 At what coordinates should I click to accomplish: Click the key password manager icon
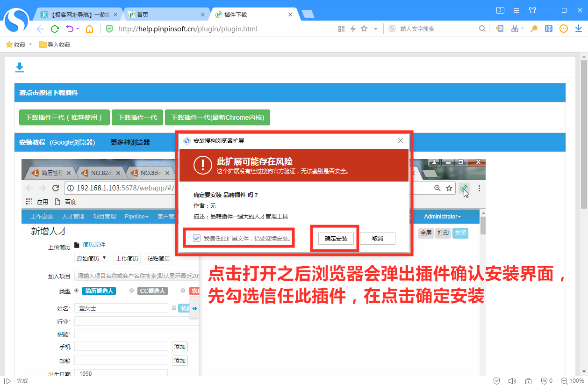pos(534,29)
